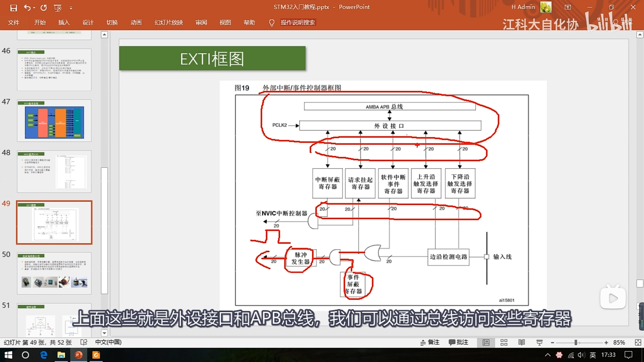Click the 中文(中国) language indicator

tap(108, 342)
